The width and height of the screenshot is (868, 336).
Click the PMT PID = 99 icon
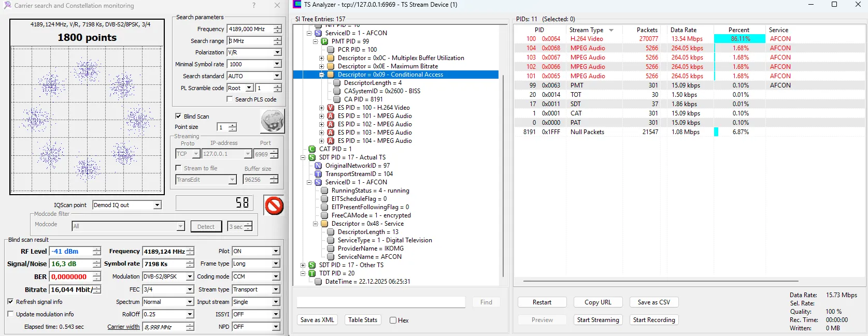pyautogui.click(x=324, y=41)
